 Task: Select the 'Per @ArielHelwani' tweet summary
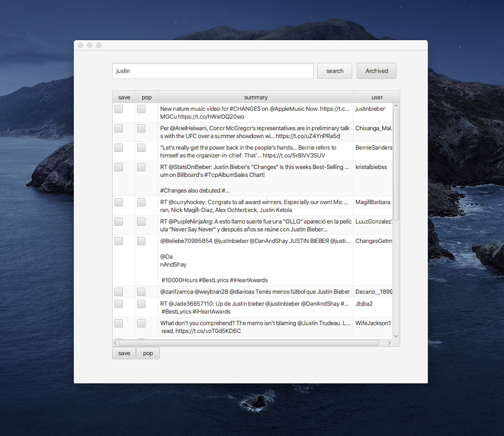256,132
